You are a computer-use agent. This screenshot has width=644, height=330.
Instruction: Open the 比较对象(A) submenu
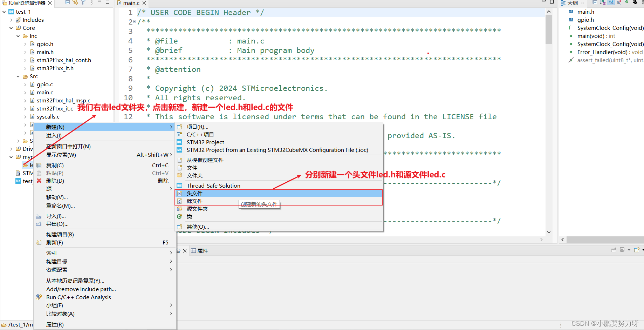tap(104, 314)
